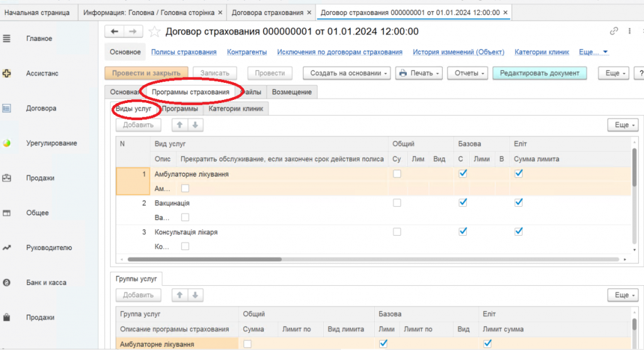Click Провести и закрыть button
The height and width of the screenshot is (350, 644).
point(146,74)
